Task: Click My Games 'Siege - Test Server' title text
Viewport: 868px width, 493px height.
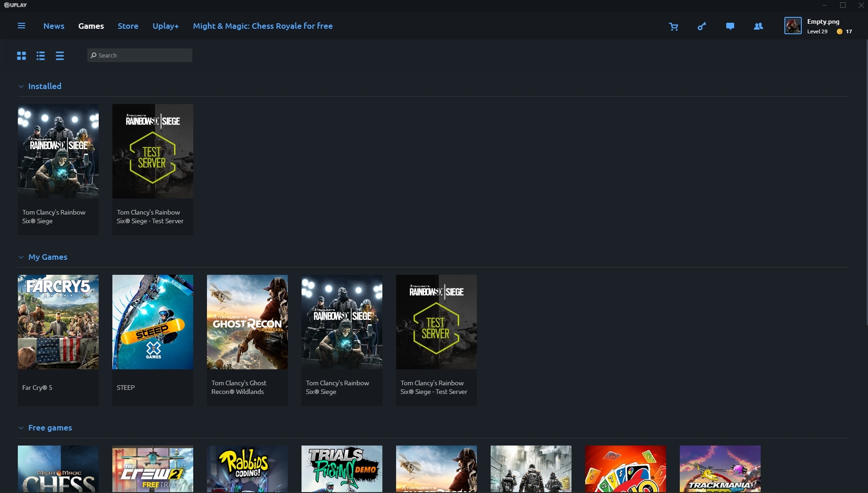Action: (x=434, y=387)
